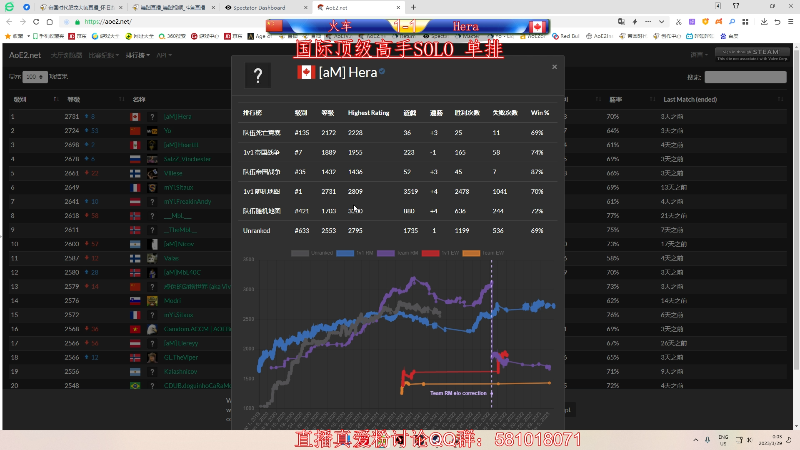Expand the bookmarks bar star dropdown arrow

point(29,36)
